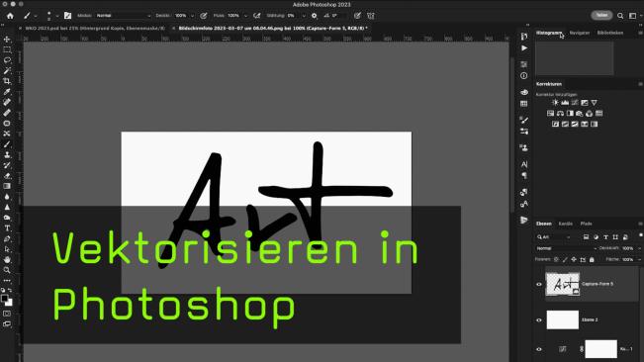Screen dimensions: 644x362
Task: Open smoothing options gear icon
Action: pos(315,16)
